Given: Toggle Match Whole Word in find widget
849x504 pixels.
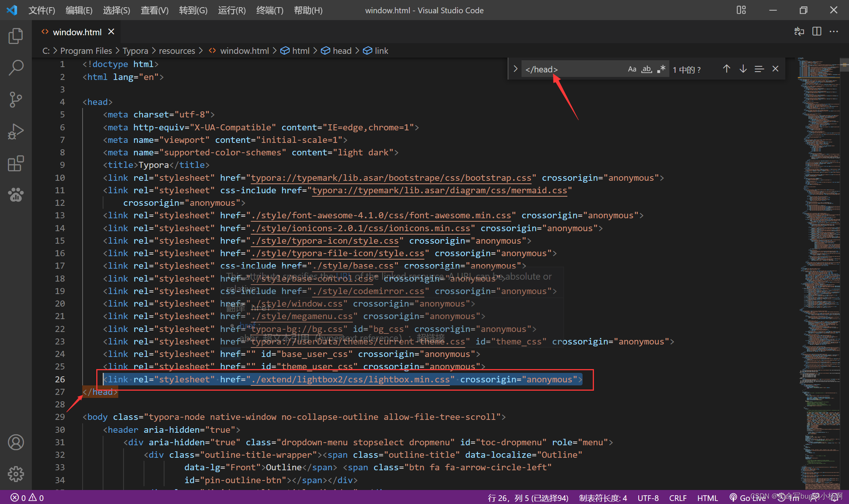Looking at the screenshot, I should (647, 69).
